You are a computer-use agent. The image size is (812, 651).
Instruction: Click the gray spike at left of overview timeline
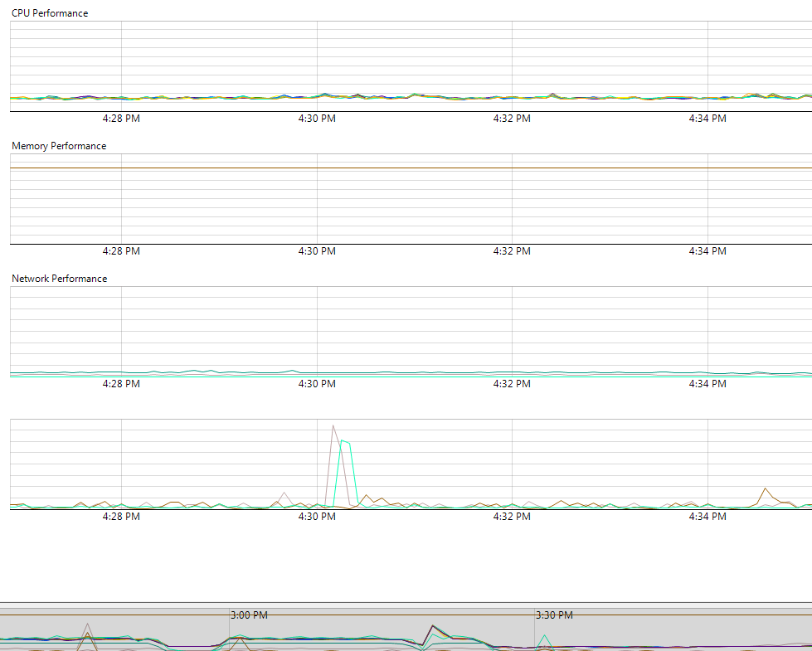pos(87,624)
